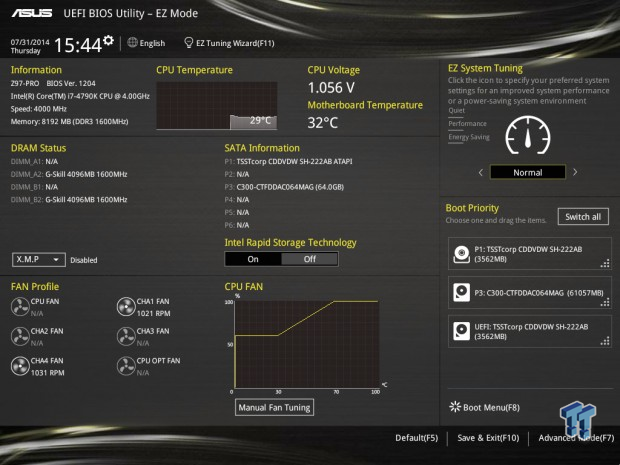
Task: Click the 1021 RPM CHA1 fan reading
Action: (x=153, y=314)
